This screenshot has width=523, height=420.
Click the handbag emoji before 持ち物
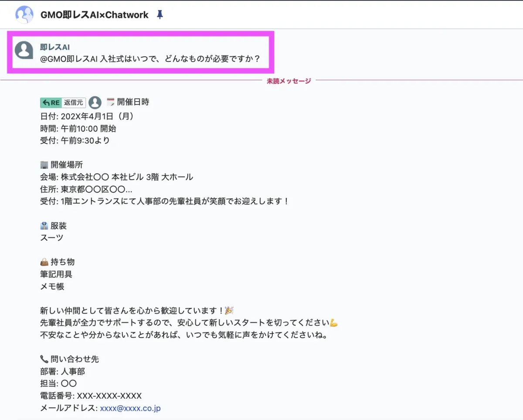44,262
